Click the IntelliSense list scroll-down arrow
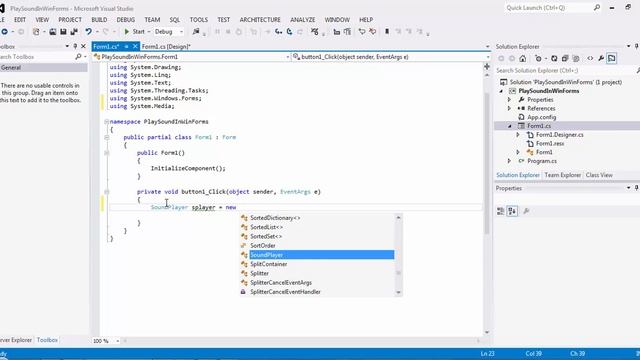 (398, 292)
